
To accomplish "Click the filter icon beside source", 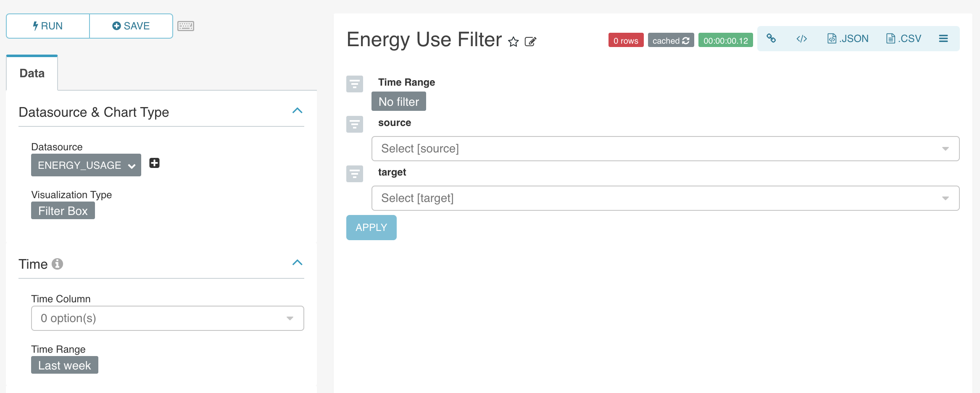I will pyautogui.click(x=355, y=124).
